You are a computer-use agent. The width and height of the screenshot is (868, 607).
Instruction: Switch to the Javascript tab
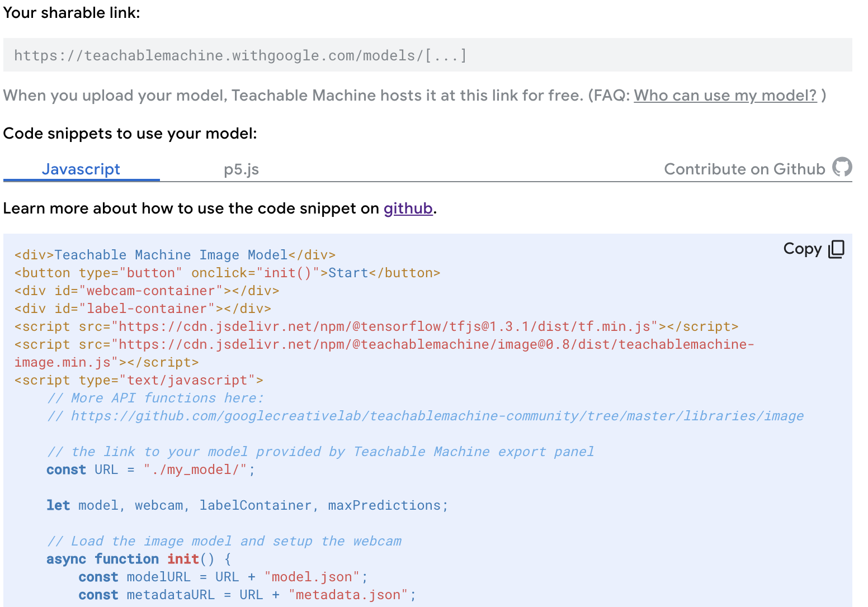point(81,169)
